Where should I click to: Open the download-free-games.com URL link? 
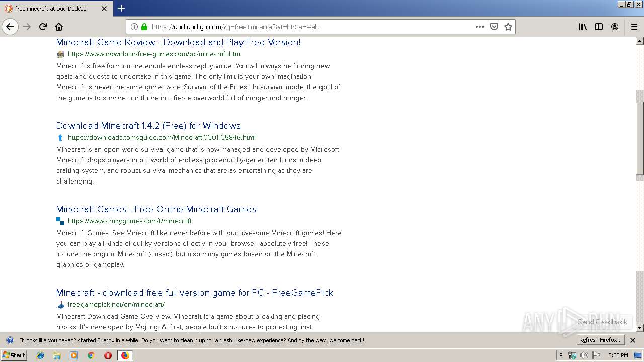point(154,54)
